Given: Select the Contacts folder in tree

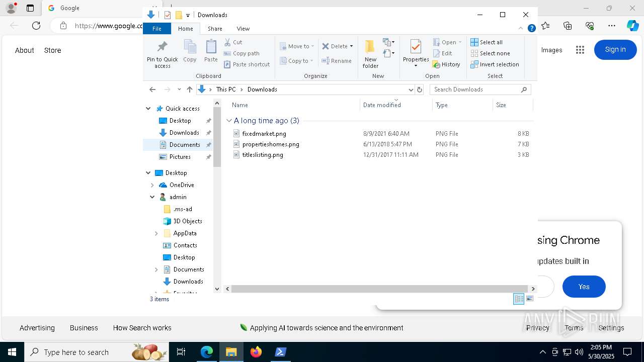Looking at the screenshot, I should (185, 245).
